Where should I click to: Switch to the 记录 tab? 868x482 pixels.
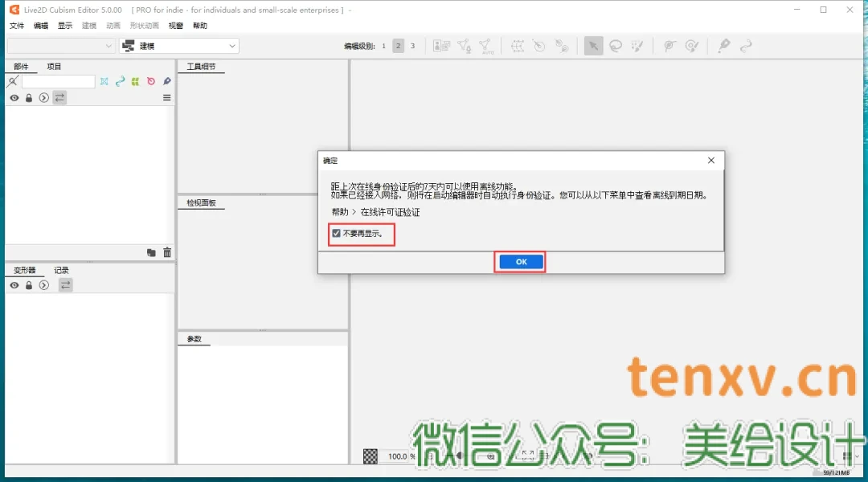(x=62, y=269)
